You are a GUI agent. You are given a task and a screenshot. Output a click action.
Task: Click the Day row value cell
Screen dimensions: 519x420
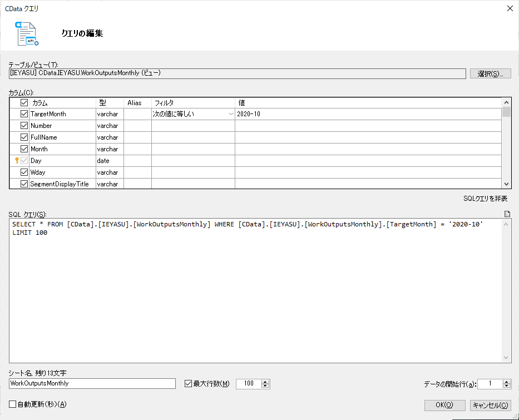point(368,161)
